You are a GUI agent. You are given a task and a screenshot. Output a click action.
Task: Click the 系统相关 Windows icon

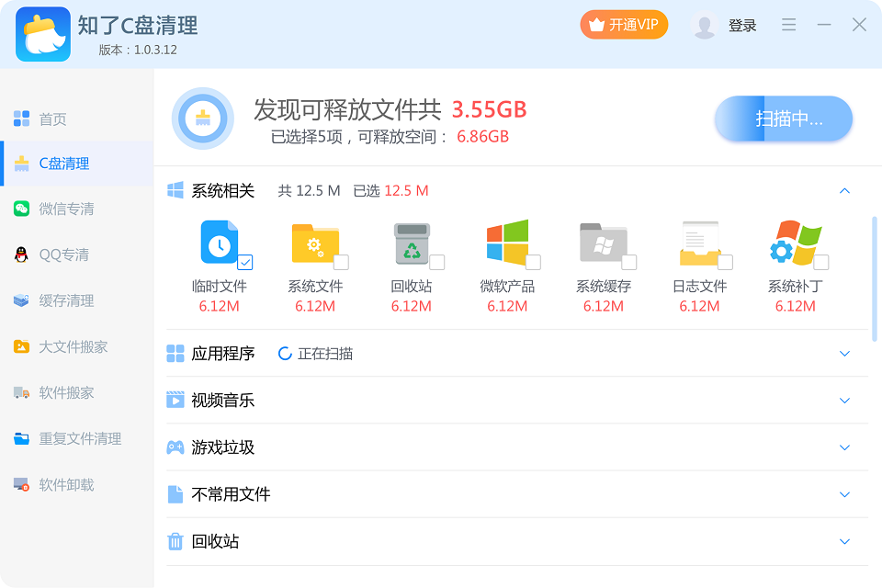point(175,190)
